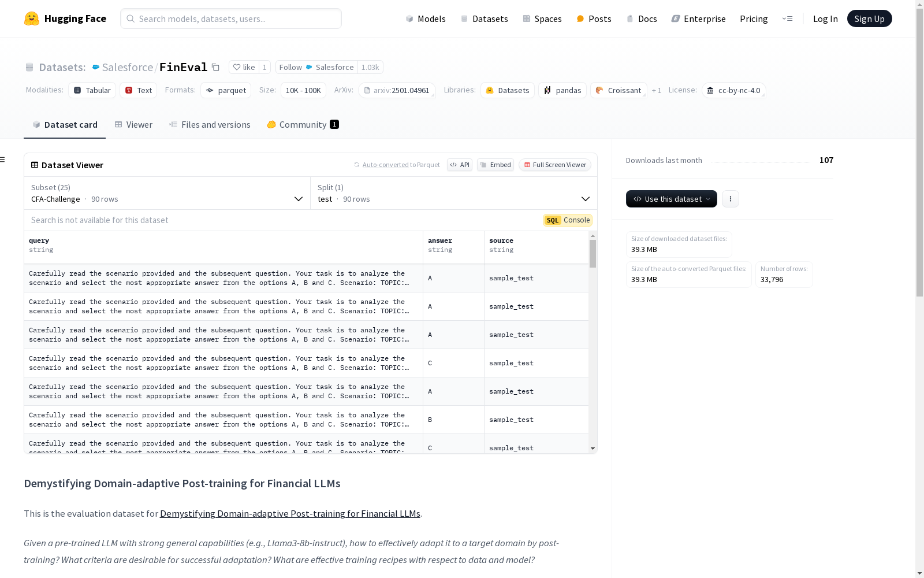Click the Datasets stack icon by title
The image size is (924, 578).
(x=29, y=68)
